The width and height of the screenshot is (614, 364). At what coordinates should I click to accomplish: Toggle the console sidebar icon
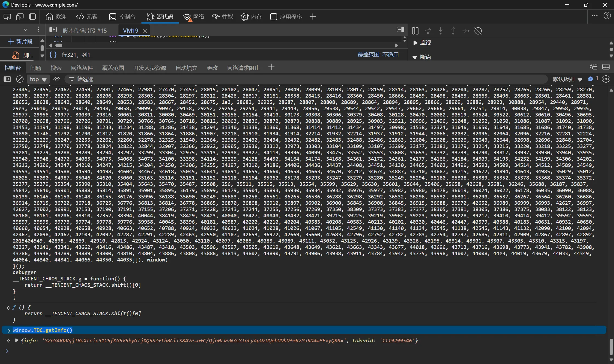pos(7,79)
